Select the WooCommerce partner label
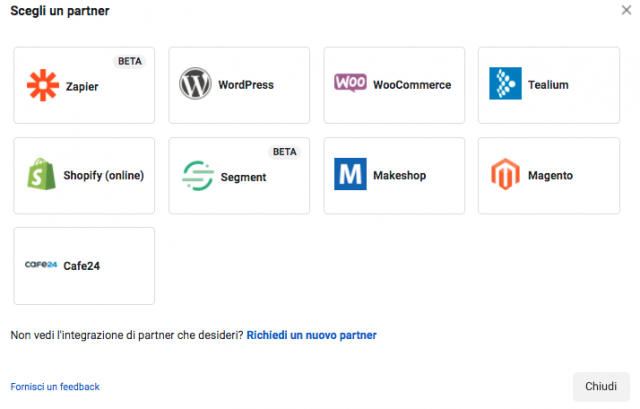This screenshot has width=640, height=409. pos(412,85)
